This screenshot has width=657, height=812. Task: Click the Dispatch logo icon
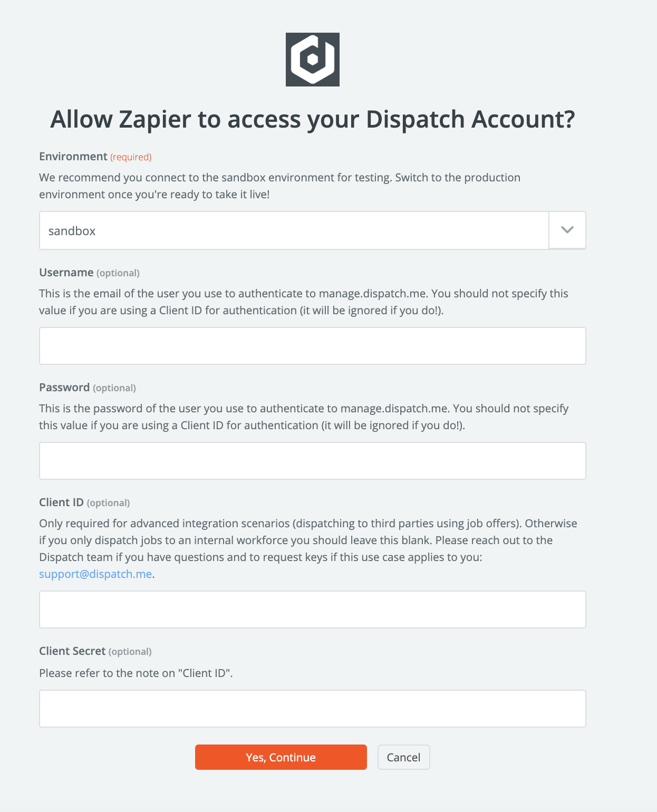(313, 60)
